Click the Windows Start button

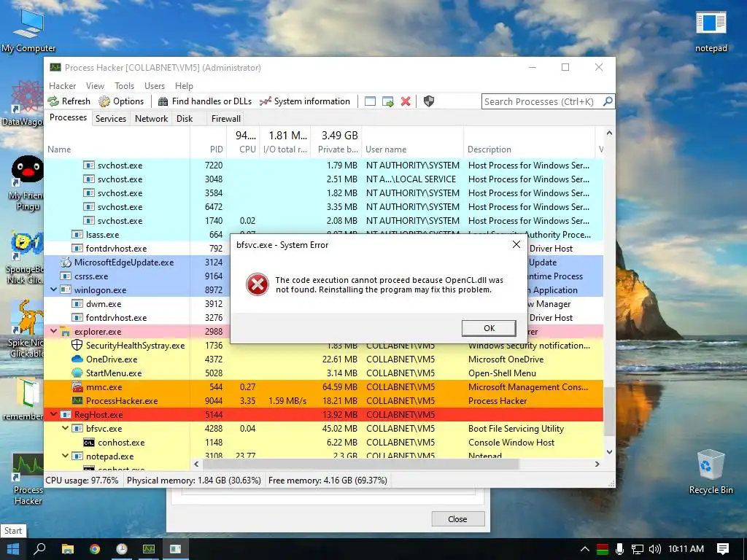13,549
